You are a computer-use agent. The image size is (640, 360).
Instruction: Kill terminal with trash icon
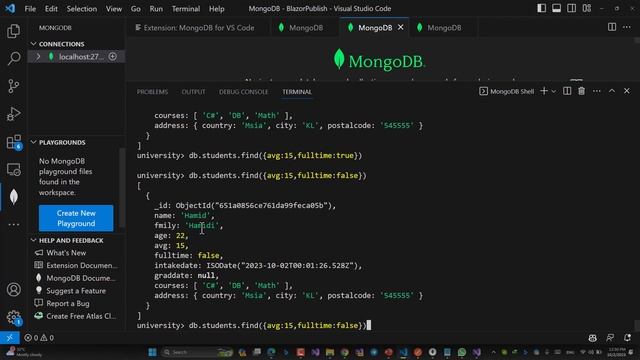click(581, 91)
